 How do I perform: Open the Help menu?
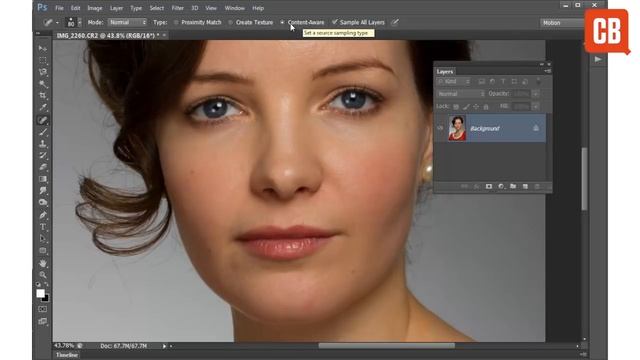[x=258, y=8]
